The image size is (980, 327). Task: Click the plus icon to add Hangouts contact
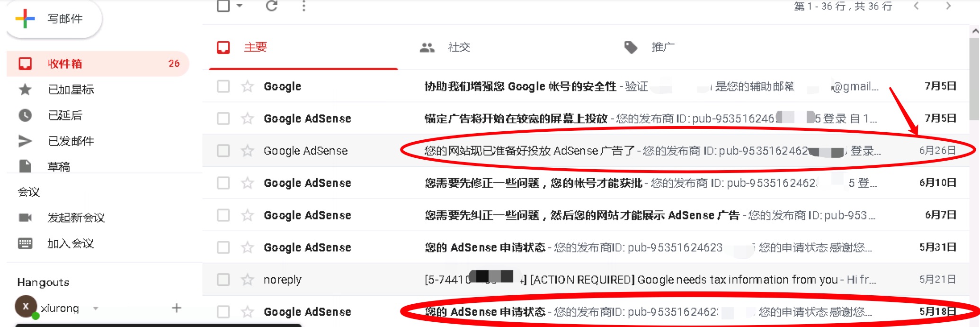[x=177, y=308]
